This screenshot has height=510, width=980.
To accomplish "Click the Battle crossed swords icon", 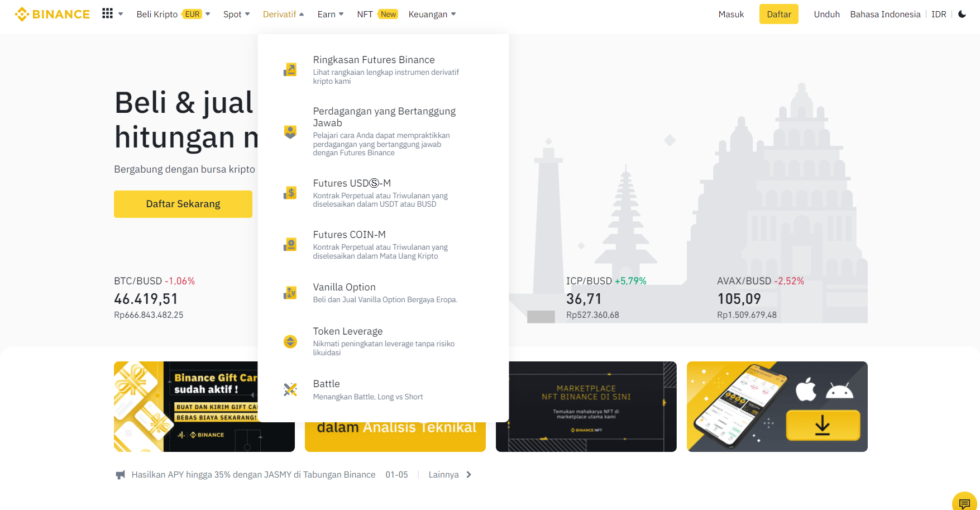I will 290,390.
